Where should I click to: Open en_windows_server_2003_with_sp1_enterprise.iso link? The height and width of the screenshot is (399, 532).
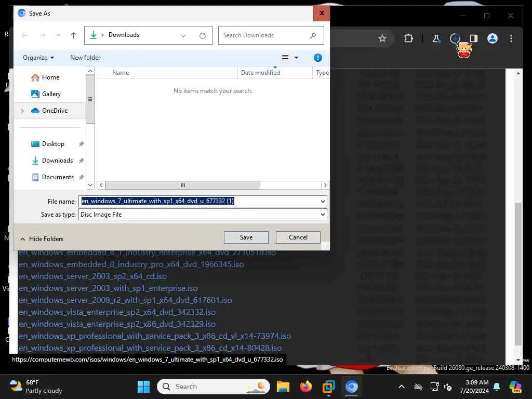[x=108, y=288]
